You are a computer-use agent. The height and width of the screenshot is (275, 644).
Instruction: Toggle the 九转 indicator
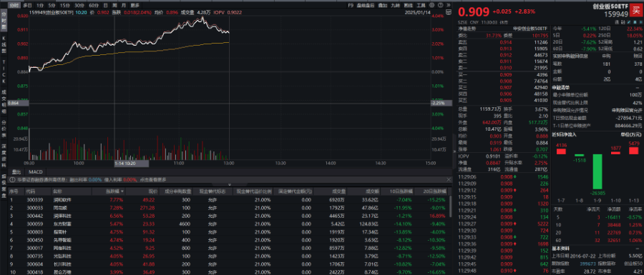(x=395, y=6)
